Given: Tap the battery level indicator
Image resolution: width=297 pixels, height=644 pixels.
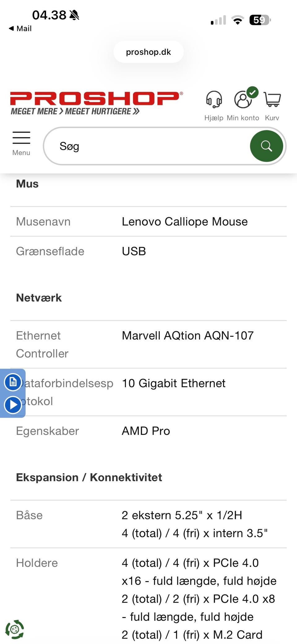Looking at the screenshot, I should pos(260,20).
